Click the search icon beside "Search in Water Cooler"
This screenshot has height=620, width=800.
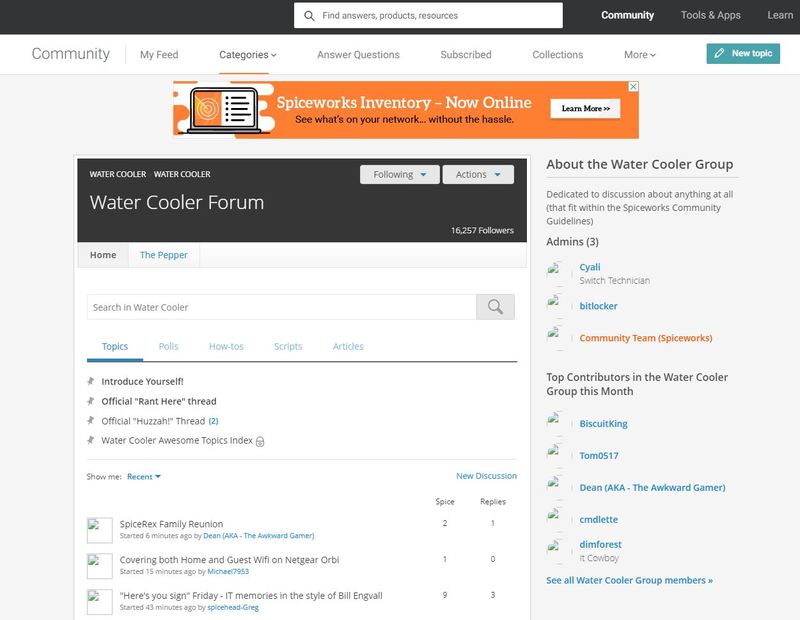(495, 306)
